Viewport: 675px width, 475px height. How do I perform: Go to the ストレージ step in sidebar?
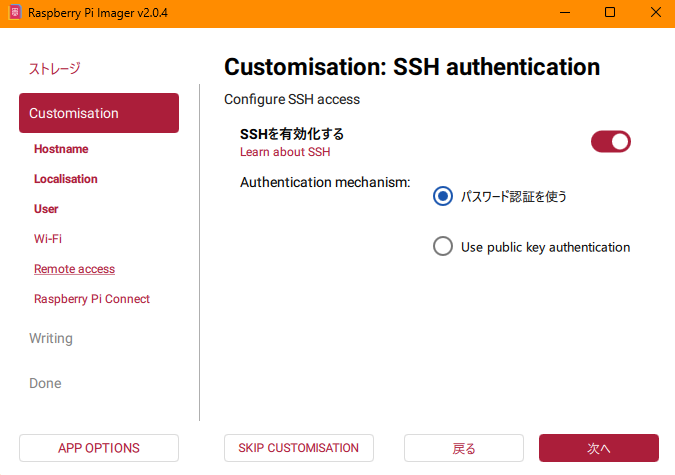(x=54, y=68)
